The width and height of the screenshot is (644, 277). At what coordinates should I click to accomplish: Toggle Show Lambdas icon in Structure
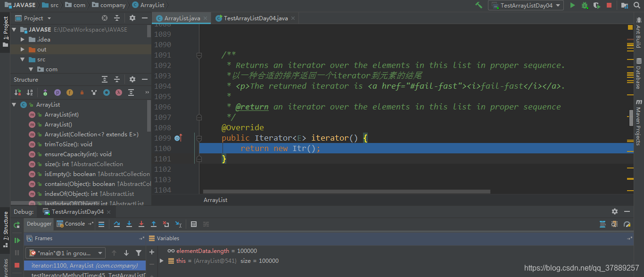pos(119,92)
